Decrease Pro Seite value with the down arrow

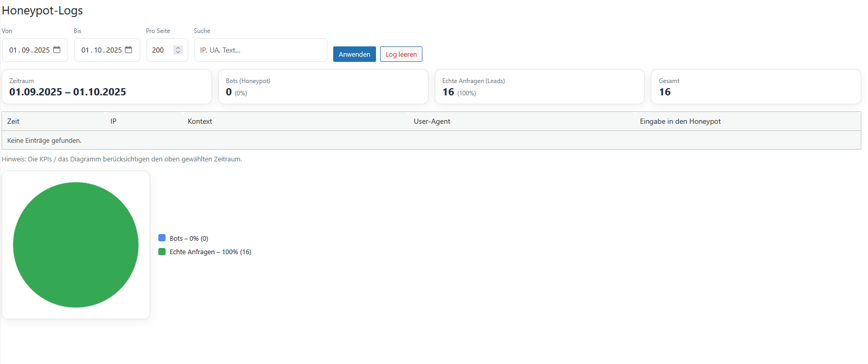click(178, 53)
